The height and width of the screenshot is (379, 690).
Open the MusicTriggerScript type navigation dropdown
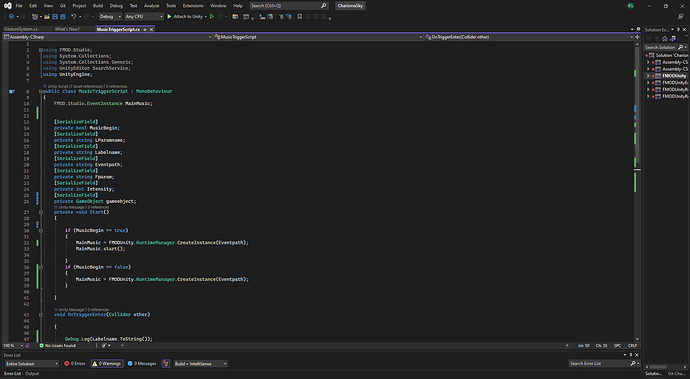click(318, 37)
